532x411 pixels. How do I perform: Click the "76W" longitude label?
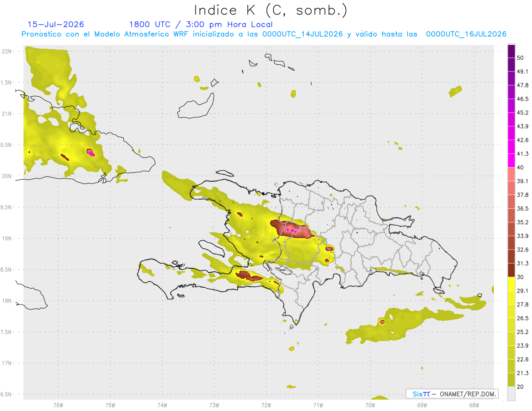click(x=58, y=405)
